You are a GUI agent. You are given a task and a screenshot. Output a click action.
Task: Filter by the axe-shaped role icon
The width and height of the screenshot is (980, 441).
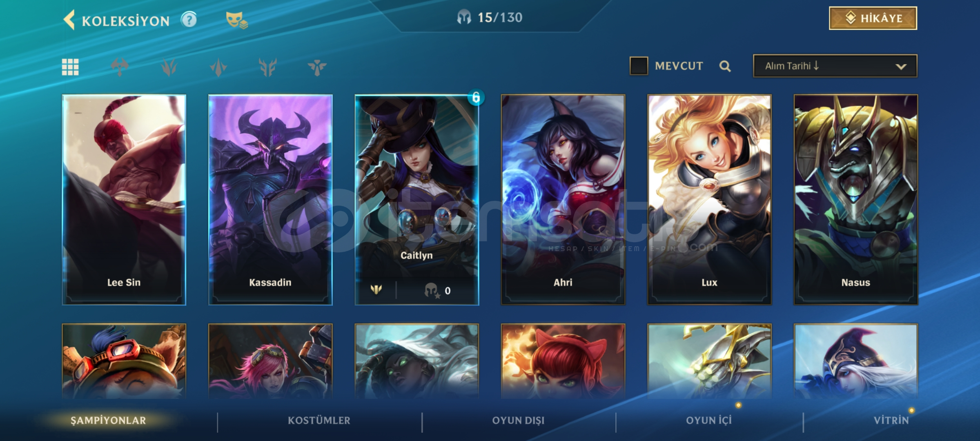pyautogui.click(x=120, y=67)
